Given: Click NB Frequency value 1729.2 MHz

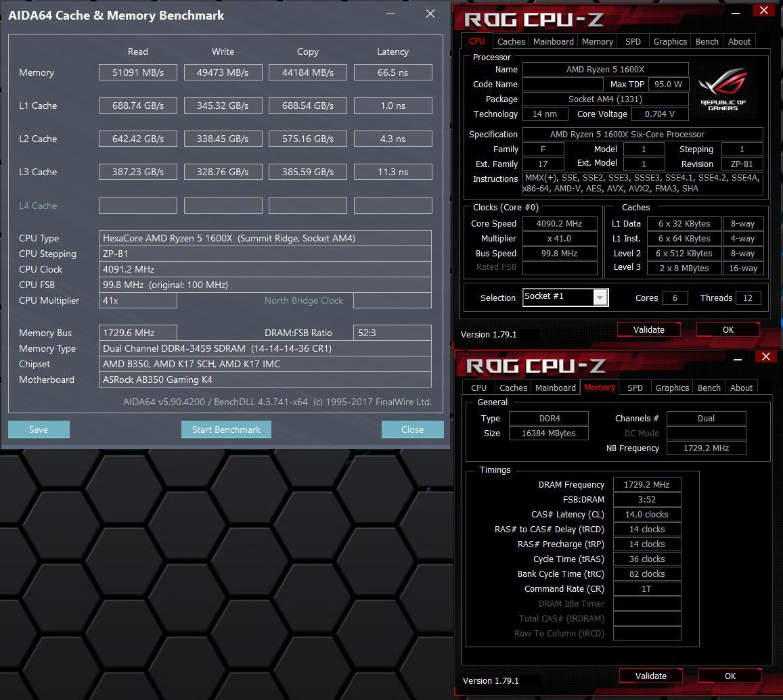Looking at the screenshot, I should pyautogui.click(x=706, y=448).
